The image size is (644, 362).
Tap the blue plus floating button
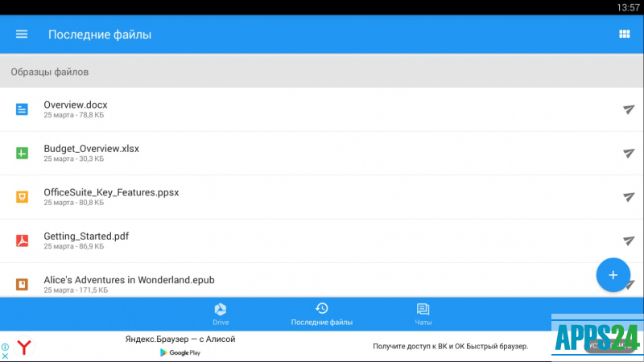613,275
